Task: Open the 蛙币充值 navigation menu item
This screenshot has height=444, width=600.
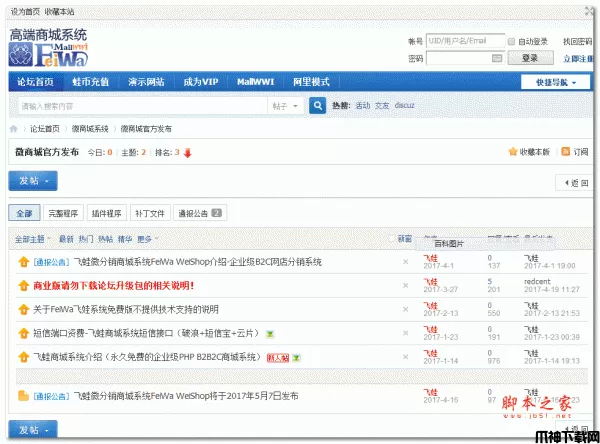Action: pos(92,82)
